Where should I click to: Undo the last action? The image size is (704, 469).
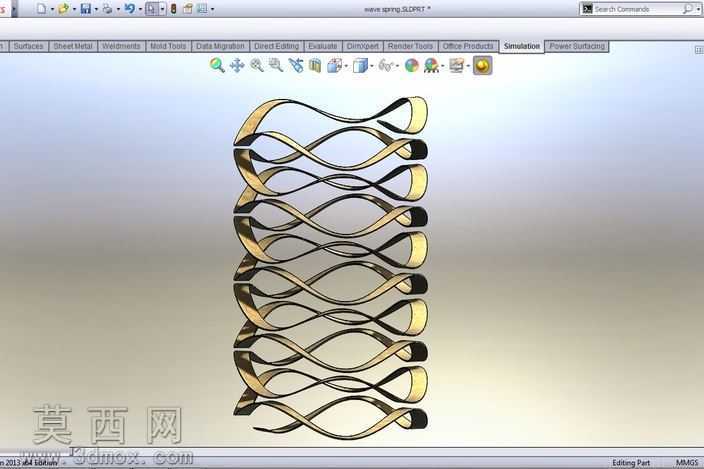pyautogui.click(x=129, y=9)
